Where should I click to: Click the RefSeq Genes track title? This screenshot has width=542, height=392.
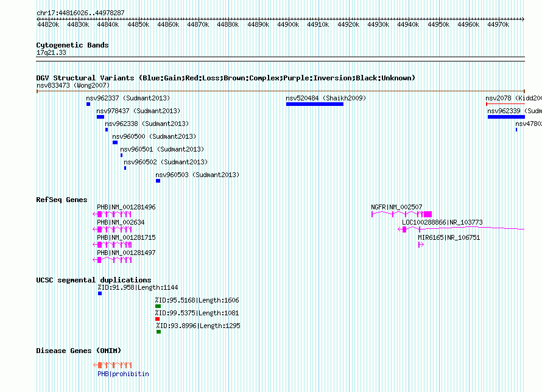[x=62, y=200]
